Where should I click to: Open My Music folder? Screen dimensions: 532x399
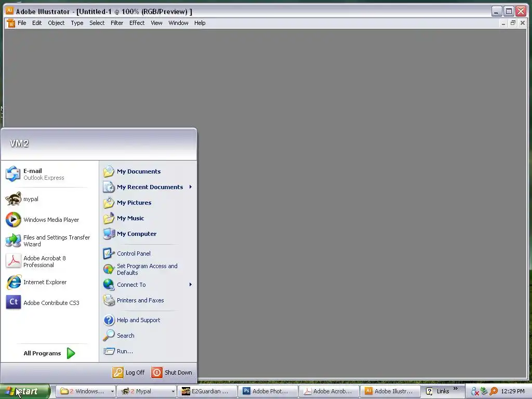tap(148, 218)
